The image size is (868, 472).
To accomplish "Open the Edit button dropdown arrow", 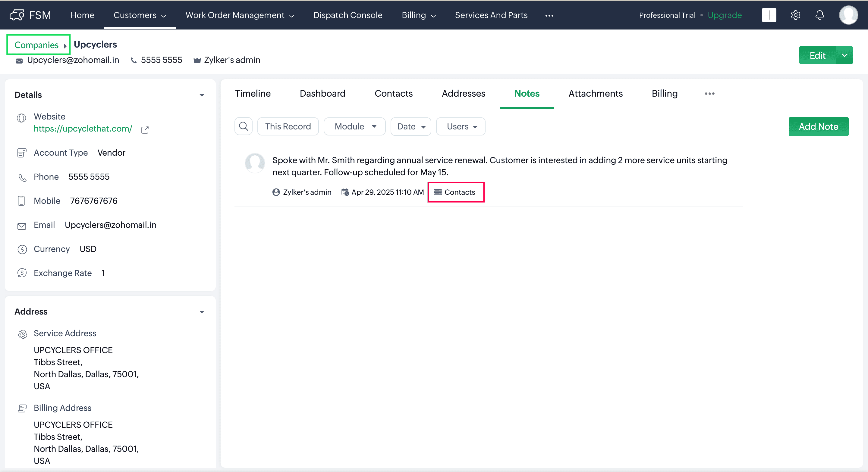I will tap(844, 55).
